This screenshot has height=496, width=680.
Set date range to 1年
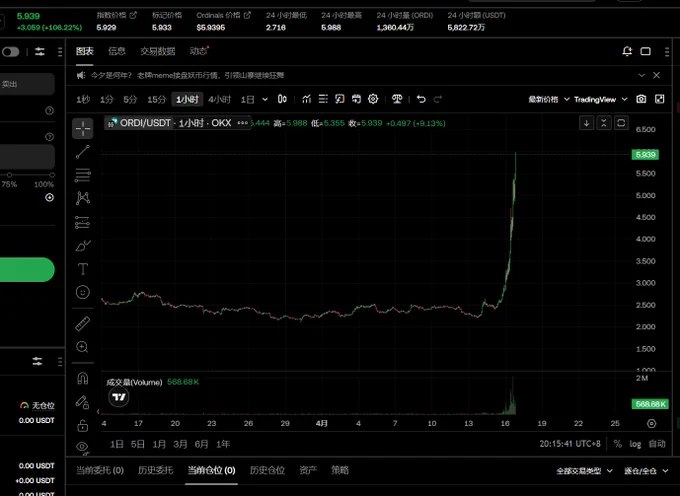tap(223, 444)
